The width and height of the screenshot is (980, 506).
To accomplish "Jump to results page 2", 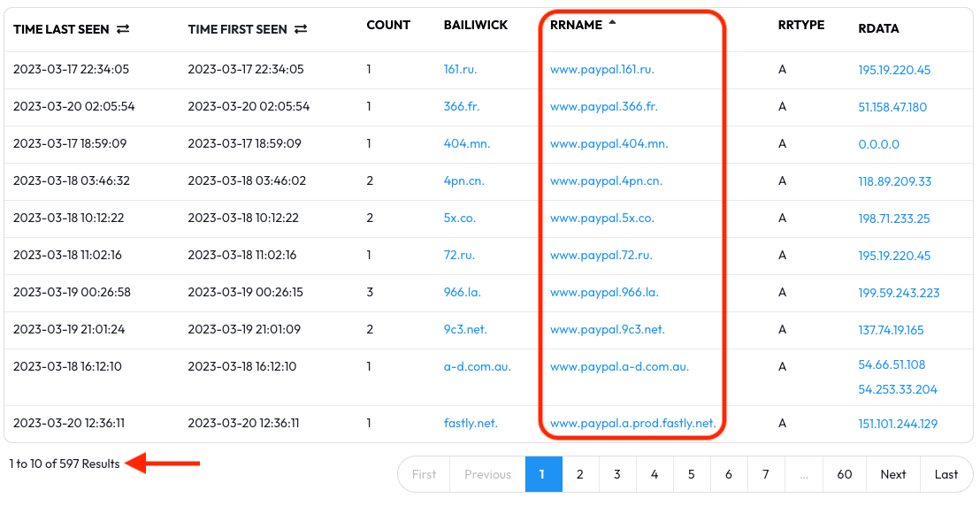I will pyautogui.click(x=580, y=474).
